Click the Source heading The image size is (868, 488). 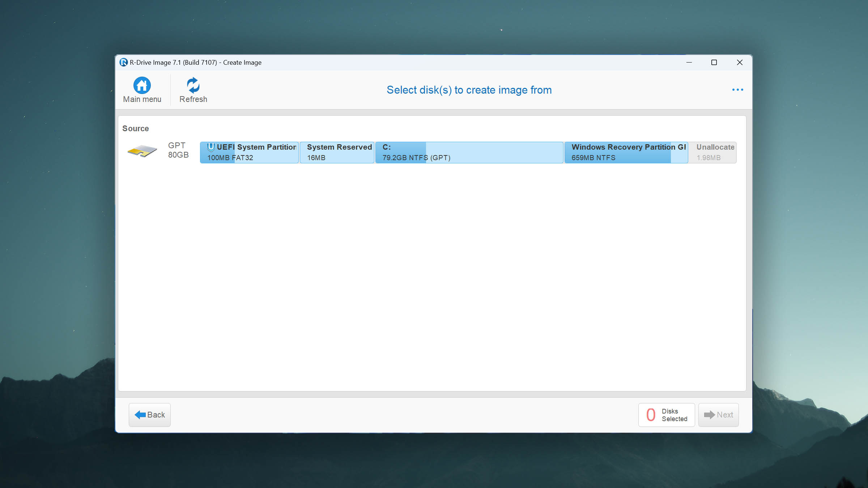pos(136,128)
